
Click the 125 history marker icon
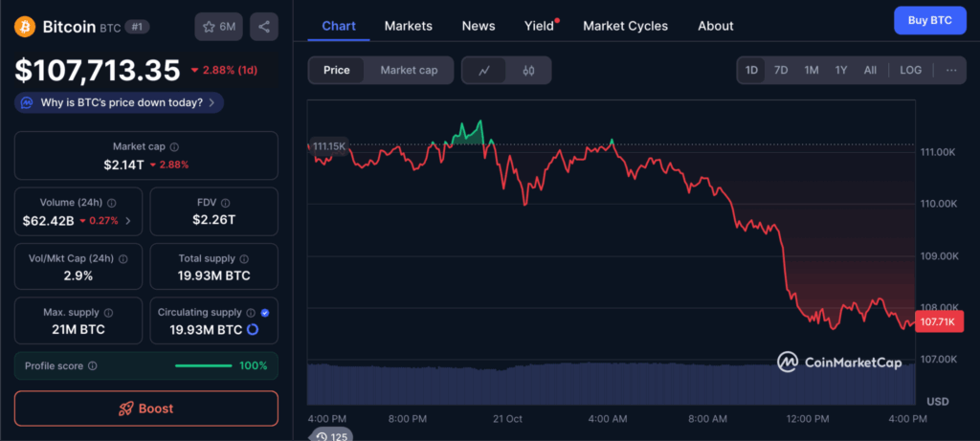[x=330, y=435]
